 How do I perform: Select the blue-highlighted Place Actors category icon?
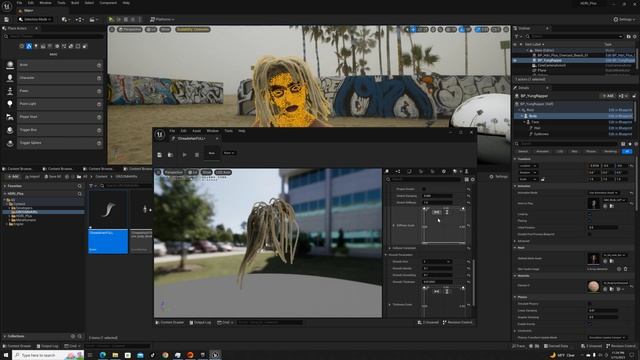pyautogui.click(x=29, y=46)
